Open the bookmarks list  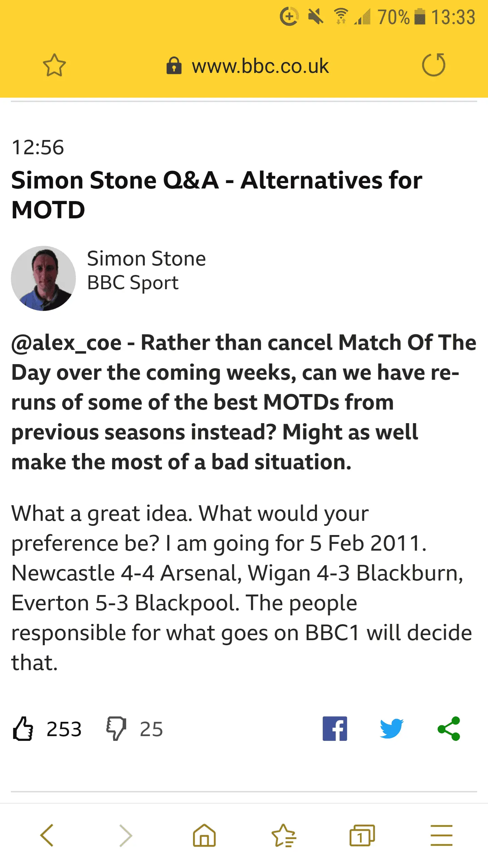(284, 835)
